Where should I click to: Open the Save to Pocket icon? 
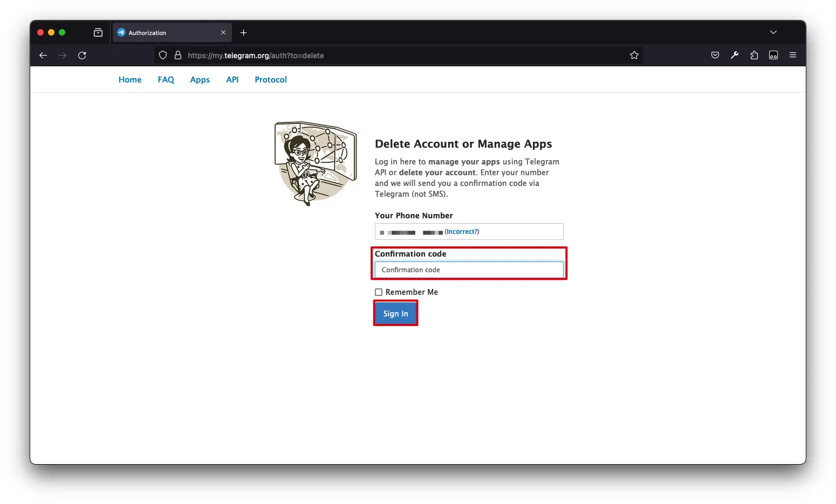click(715, 56)
